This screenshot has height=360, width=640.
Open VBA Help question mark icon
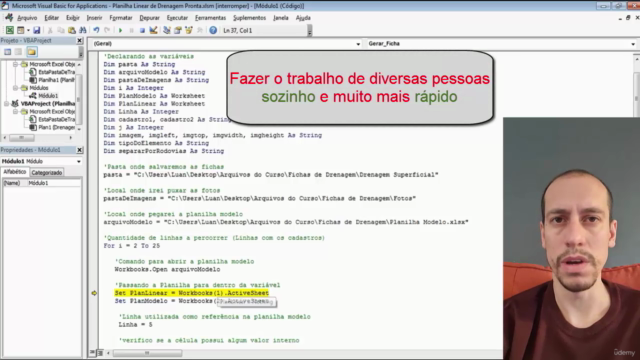point(213,30)
